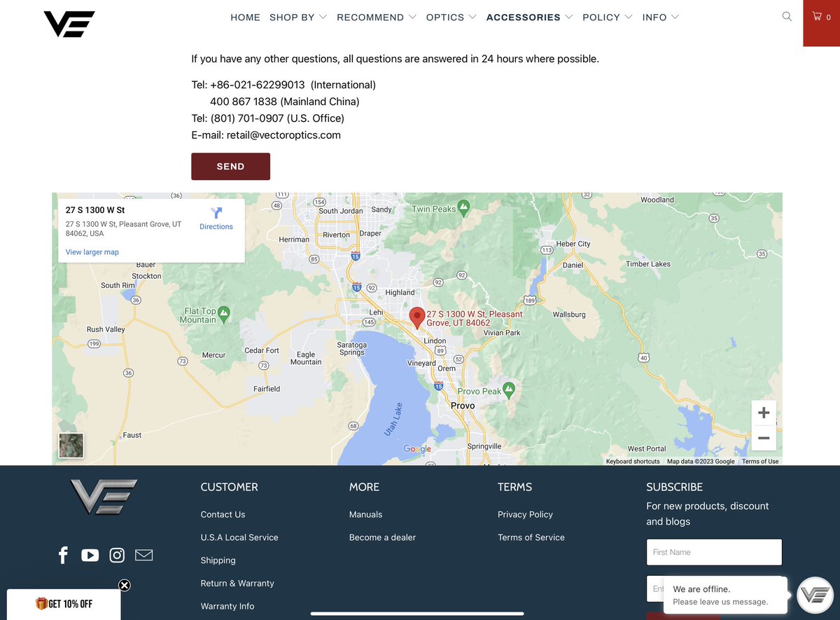Zoom in on the map
840x620 pixels.
coord(764,413)
